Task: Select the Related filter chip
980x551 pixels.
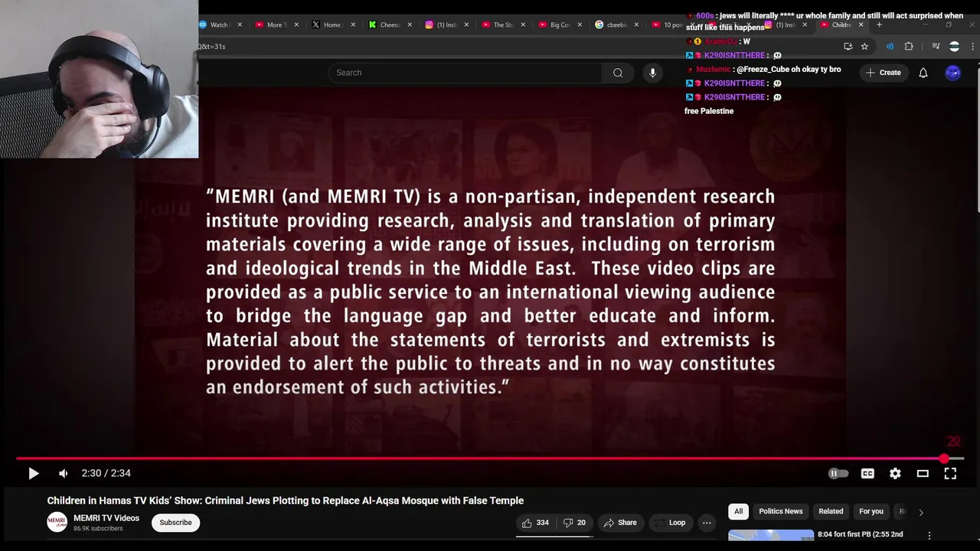Action: 831,511
